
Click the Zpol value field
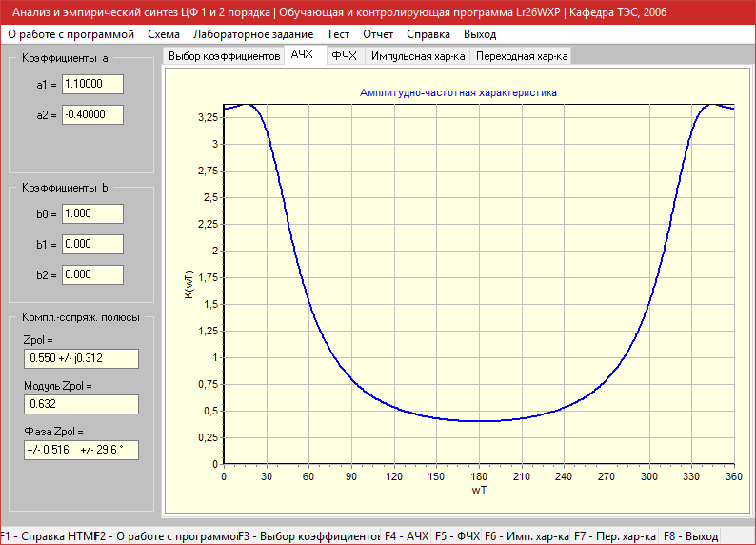[81, 358]
